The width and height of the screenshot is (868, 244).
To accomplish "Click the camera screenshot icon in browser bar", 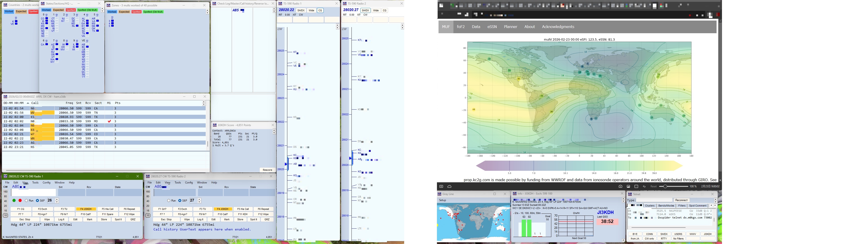I will tap(620, 186).
